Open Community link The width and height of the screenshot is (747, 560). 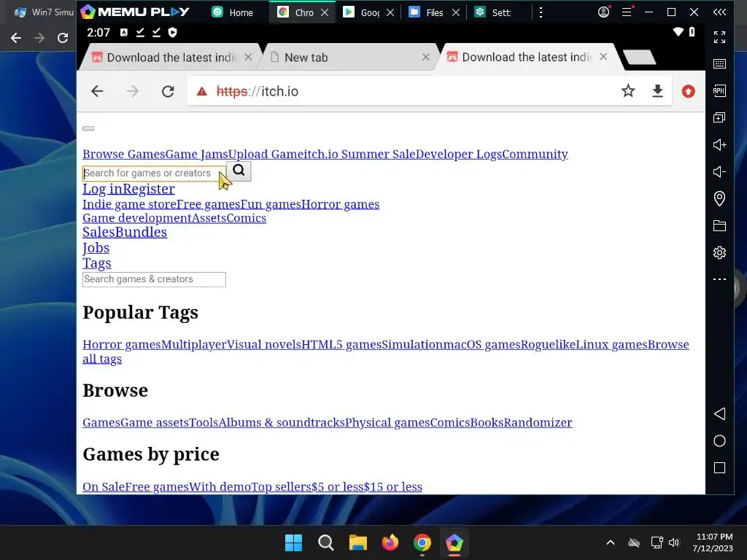click(x=535, y=155)
